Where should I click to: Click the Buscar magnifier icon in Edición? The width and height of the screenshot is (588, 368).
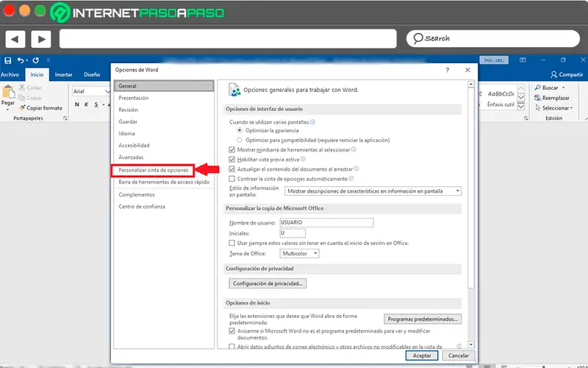[538, 88]
